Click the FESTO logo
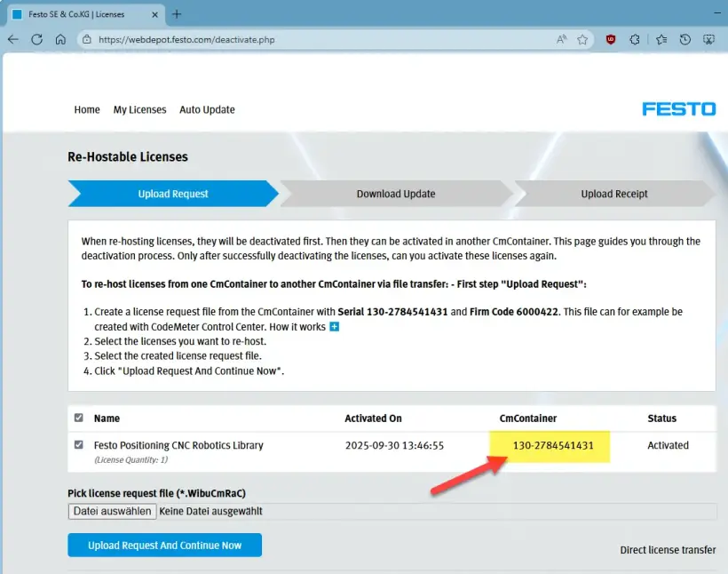728x574 pixels. (x=678, y=108)
